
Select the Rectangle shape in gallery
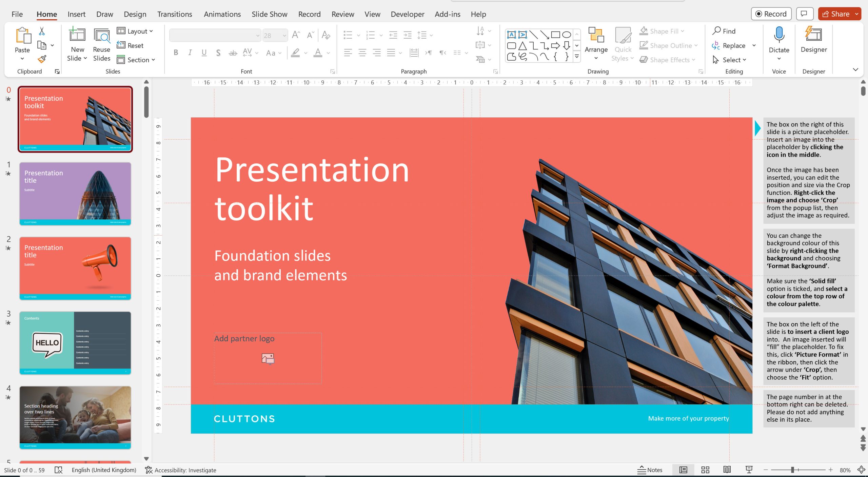pos(555,35)
